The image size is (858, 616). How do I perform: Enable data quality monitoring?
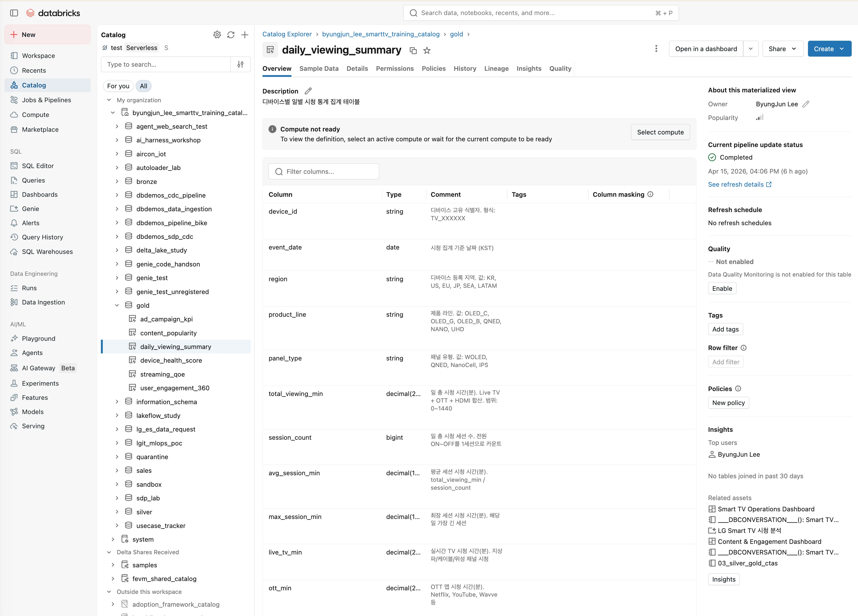[x=722, y=289]
